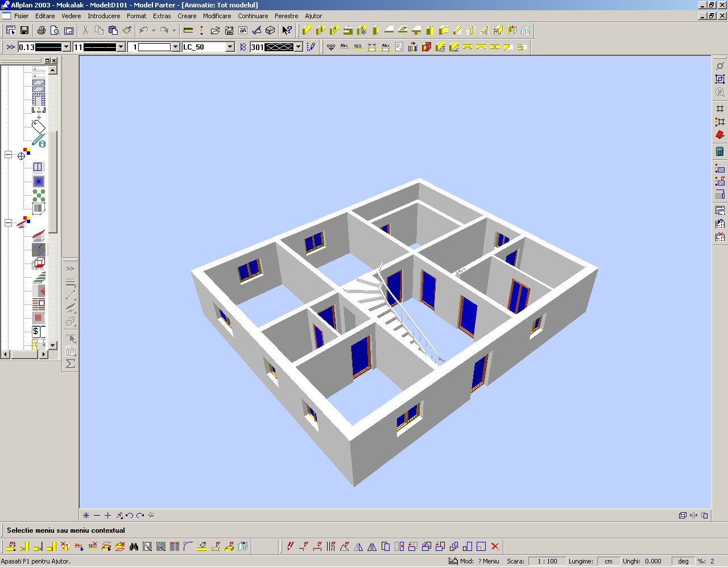
Task: Expand the format toolbar double-chevron
Action: (10, 47)
